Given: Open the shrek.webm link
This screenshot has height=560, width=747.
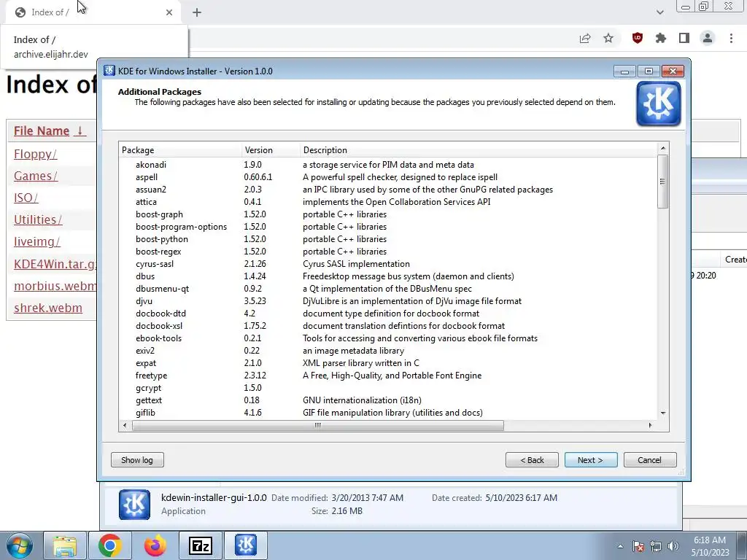Looking at the screenshot, I should pos(48,308).
